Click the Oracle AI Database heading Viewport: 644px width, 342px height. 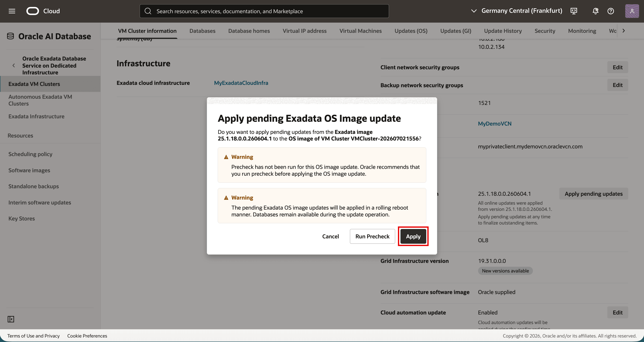click(x=55, y=36)
